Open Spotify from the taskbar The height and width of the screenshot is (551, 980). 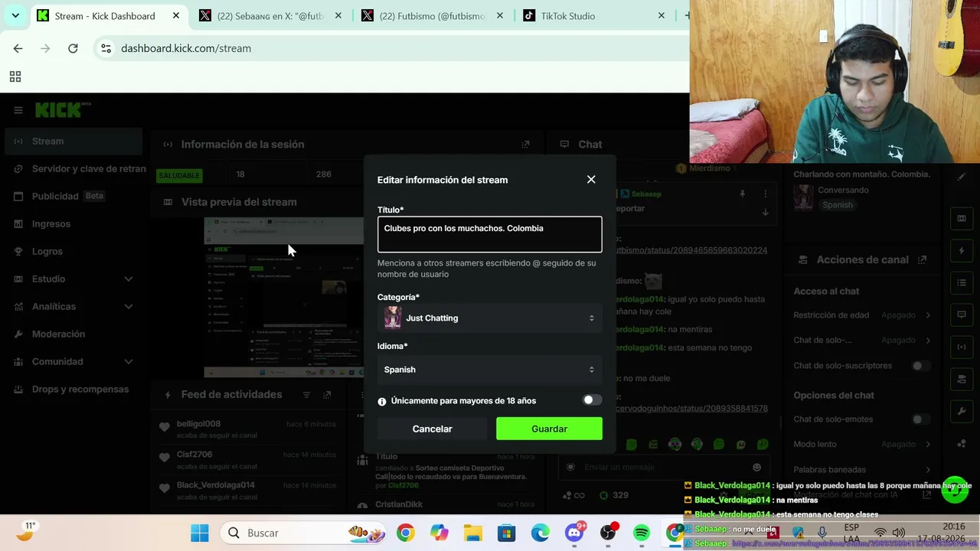click(642, 533)
